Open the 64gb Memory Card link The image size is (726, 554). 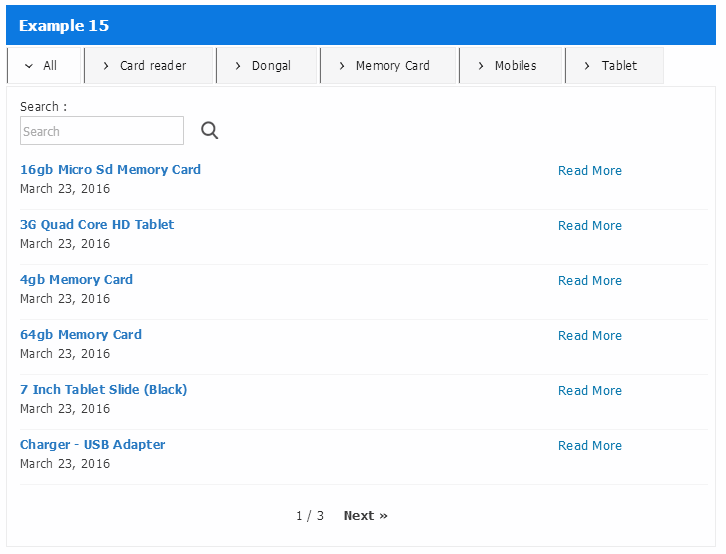click(81, 335)
